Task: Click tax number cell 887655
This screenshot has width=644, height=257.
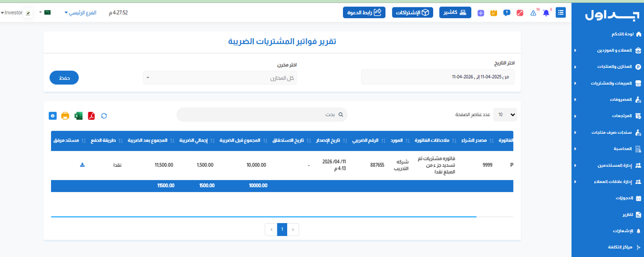Action: tap(377, 165)
